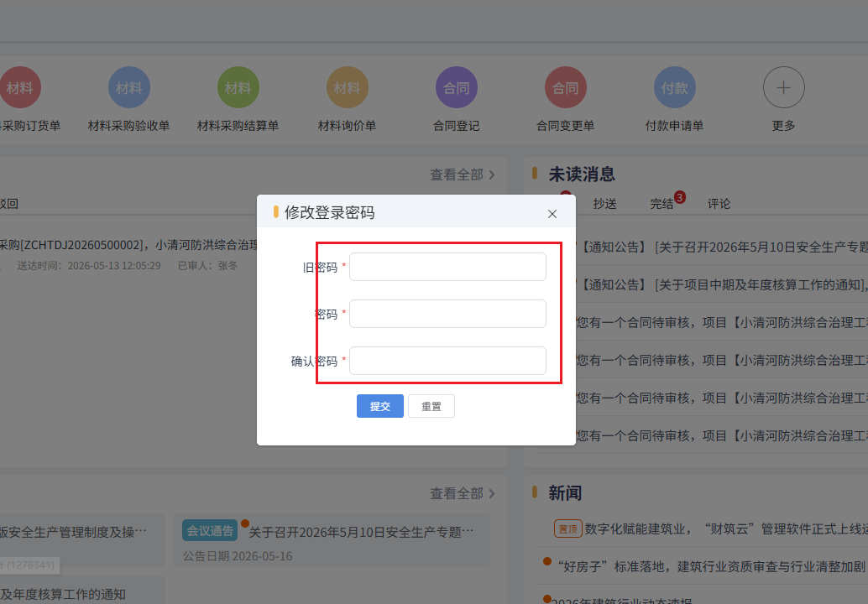Switch to the 评论 messages tab
Viewport: 868px width, 604px height.
719,204
